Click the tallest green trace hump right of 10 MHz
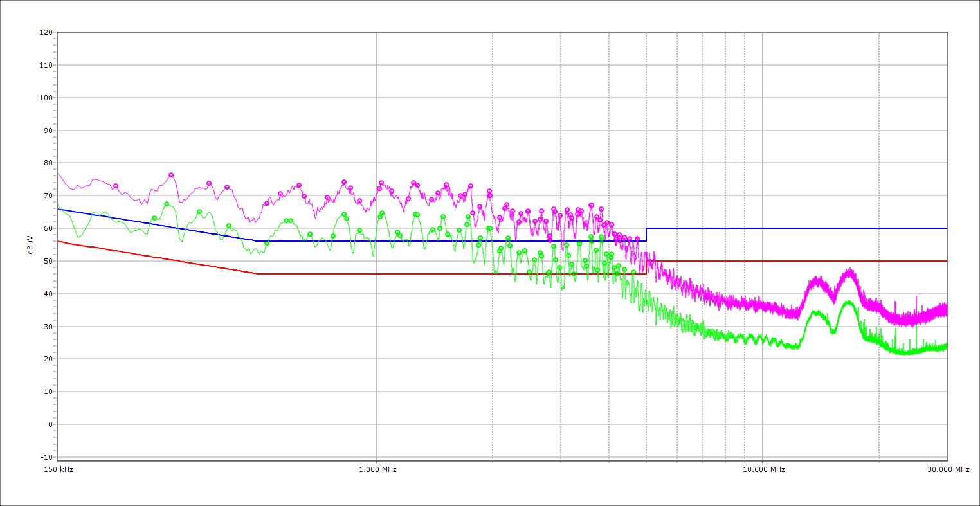 (849, 302)
